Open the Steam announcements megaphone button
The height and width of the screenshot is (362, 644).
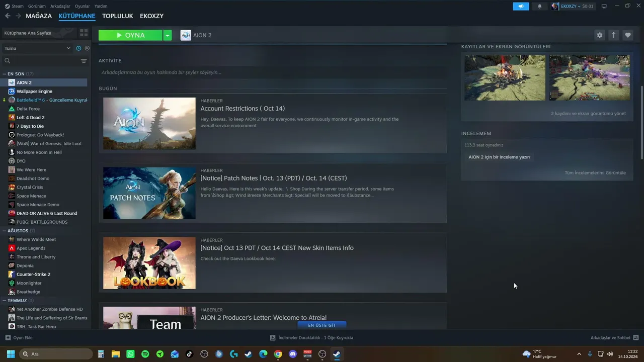point(521,6)
